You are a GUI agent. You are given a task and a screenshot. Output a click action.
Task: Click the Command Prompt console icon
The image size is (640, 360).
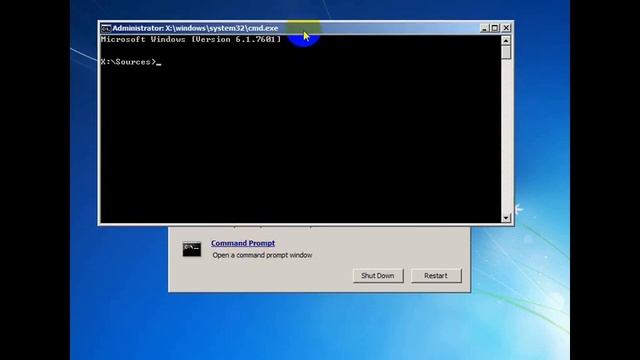(191, 249)
